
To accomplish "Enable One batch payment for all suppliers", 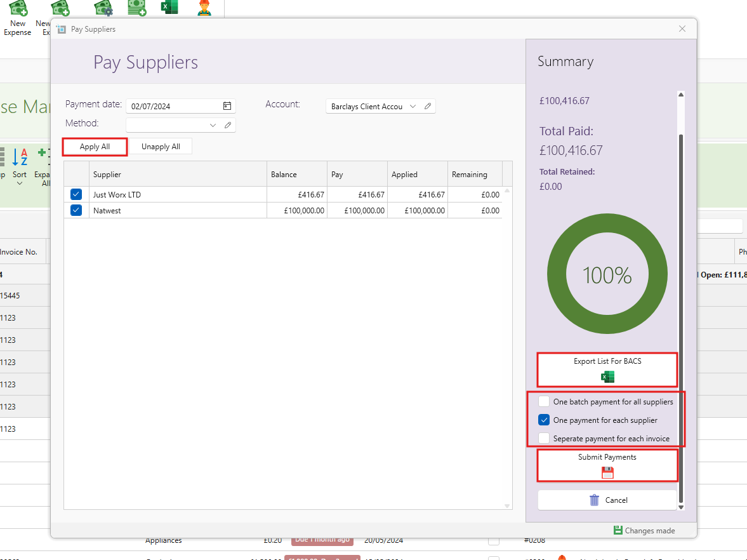I will tap(543, 401).
